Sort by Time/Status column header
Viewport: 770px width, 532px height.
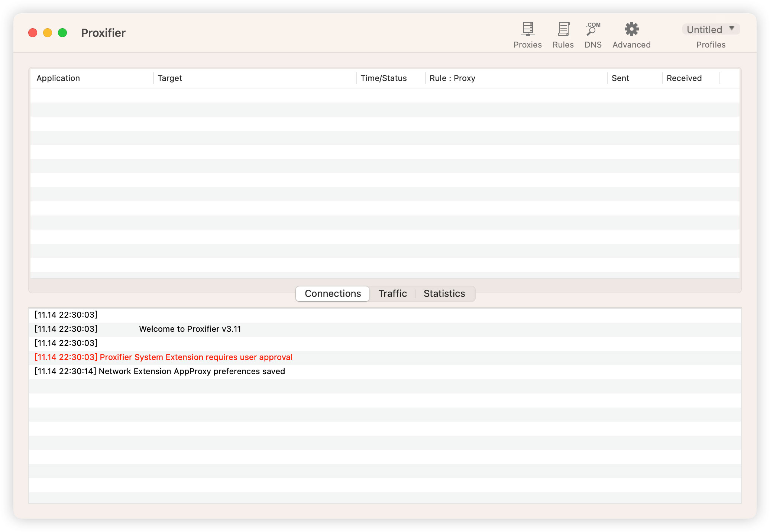pos(391,78)
